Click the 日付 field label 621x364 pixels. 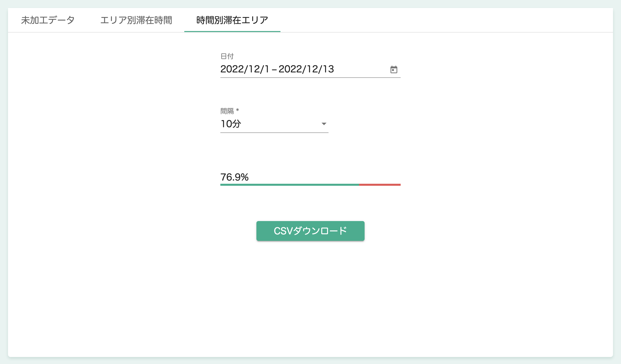227,56
